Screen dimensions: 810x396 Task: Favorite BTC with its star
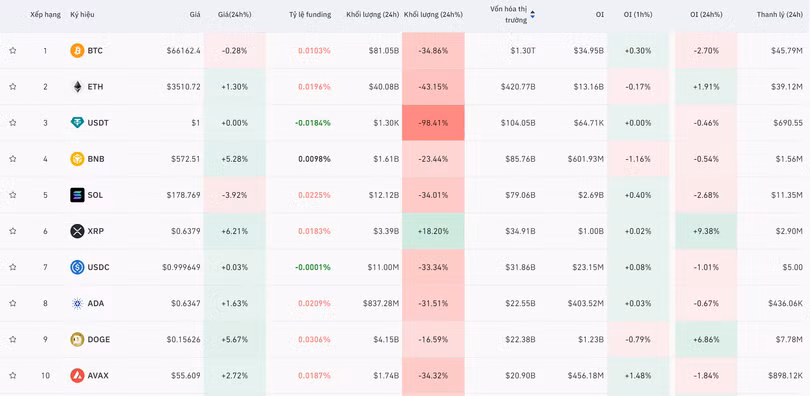(x=13, y=51)
